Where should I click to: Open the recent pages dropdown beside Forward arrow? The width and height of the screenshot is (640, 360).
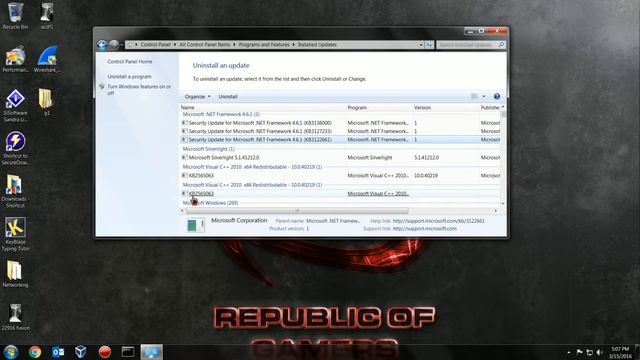122,44
